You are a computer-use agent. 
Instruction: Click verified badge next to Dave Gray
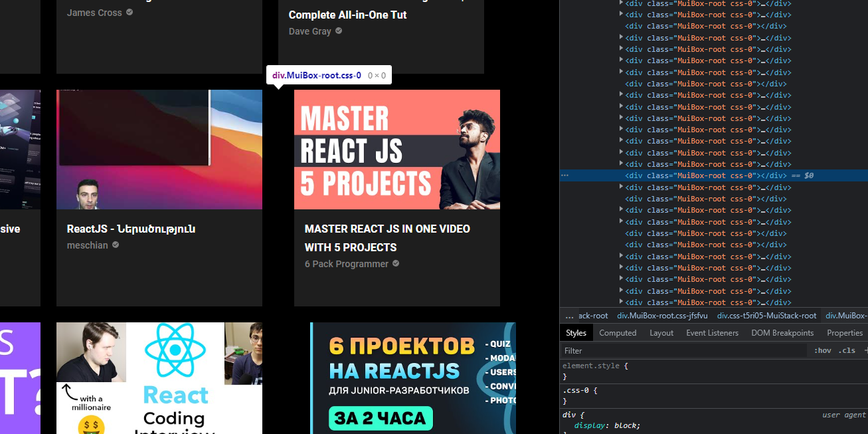(338, 31)
